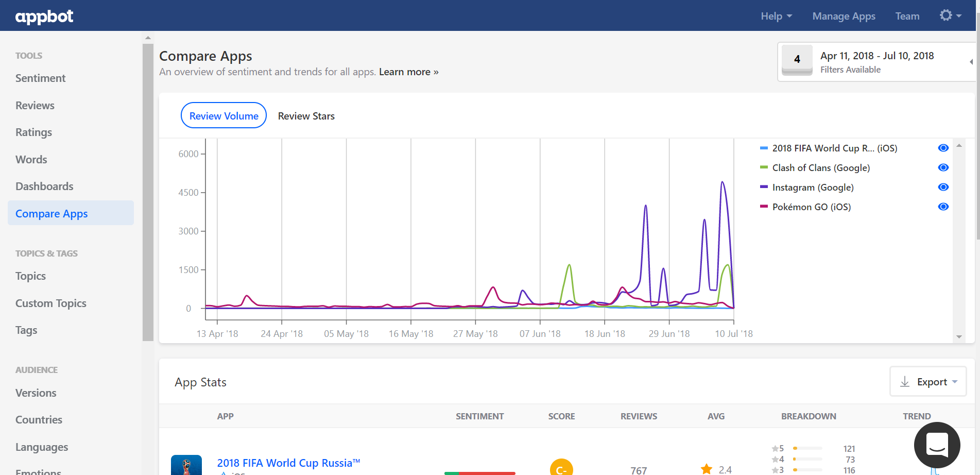980x475 pixels.
Task: Click the Learn more link
Action: pos(408,72)
